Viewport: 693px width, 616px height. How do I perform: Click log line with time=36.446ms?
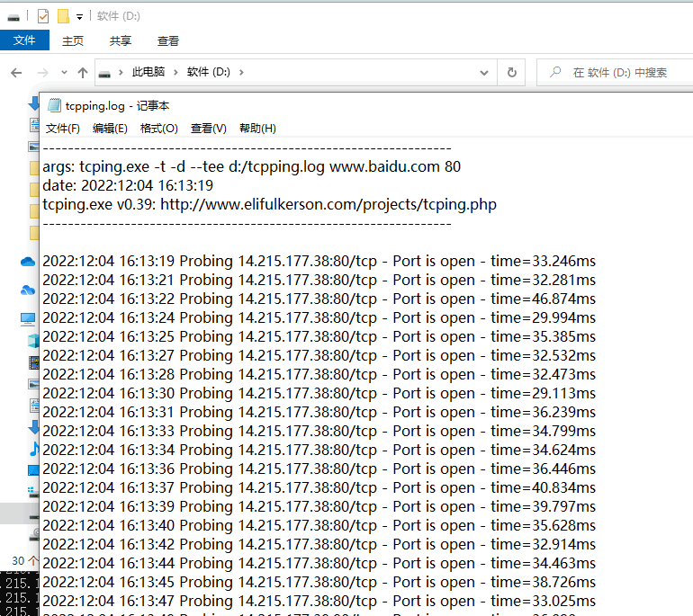[319, 469]
